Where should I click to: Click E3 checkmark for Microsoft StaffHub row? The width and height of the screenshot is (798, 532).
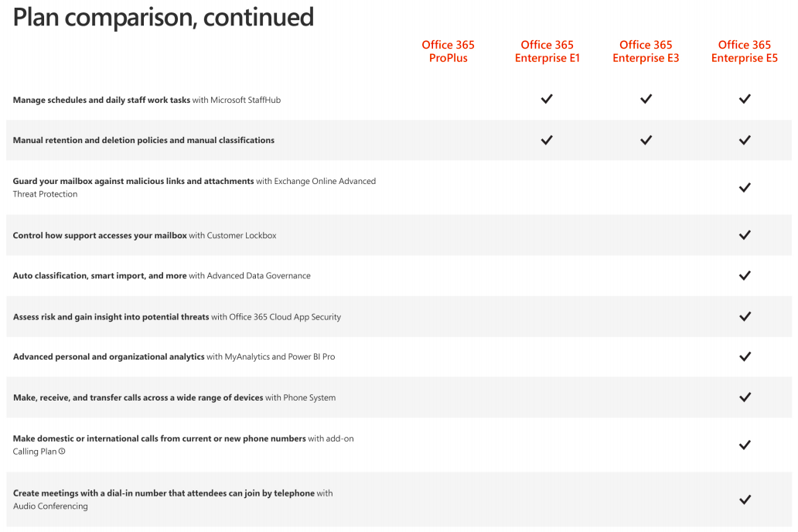(646, 99)
